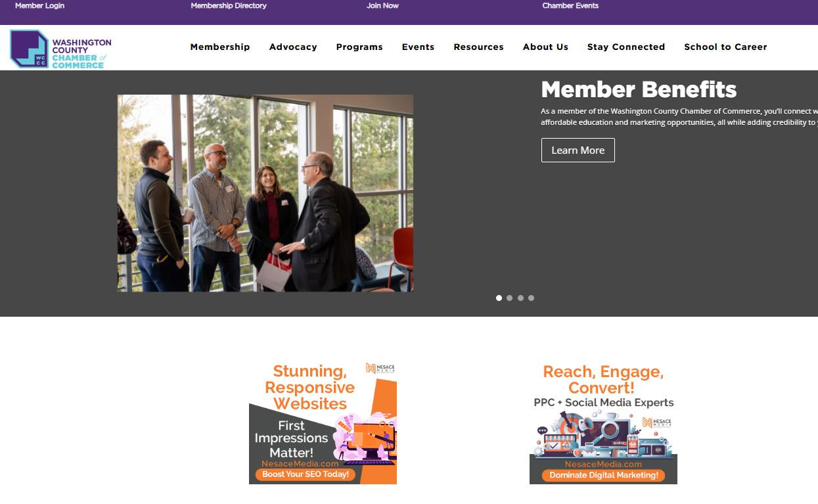818x504 pixels.
Task: Select the fourth carousel slide dot
Action: tap(531, 298)
